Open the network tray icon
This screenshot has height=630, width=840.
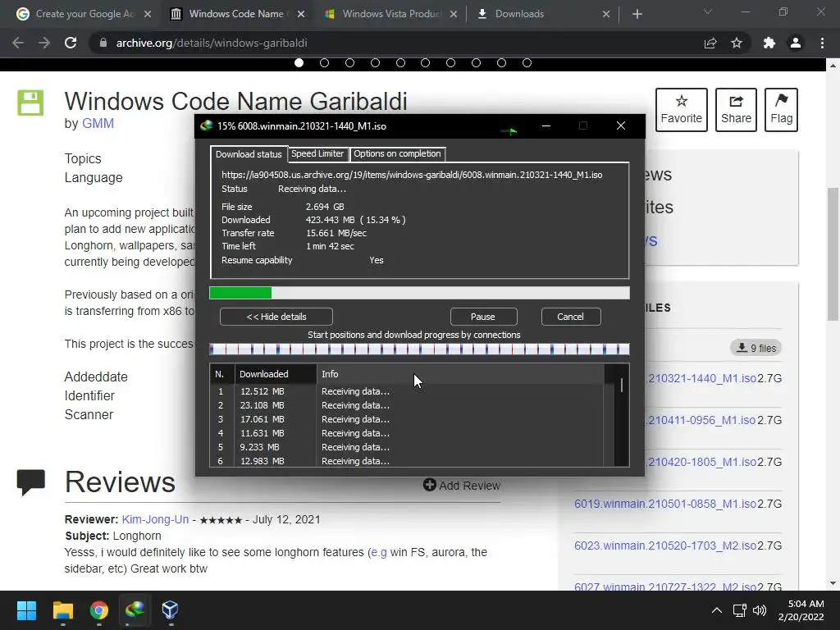pos(740,610)
